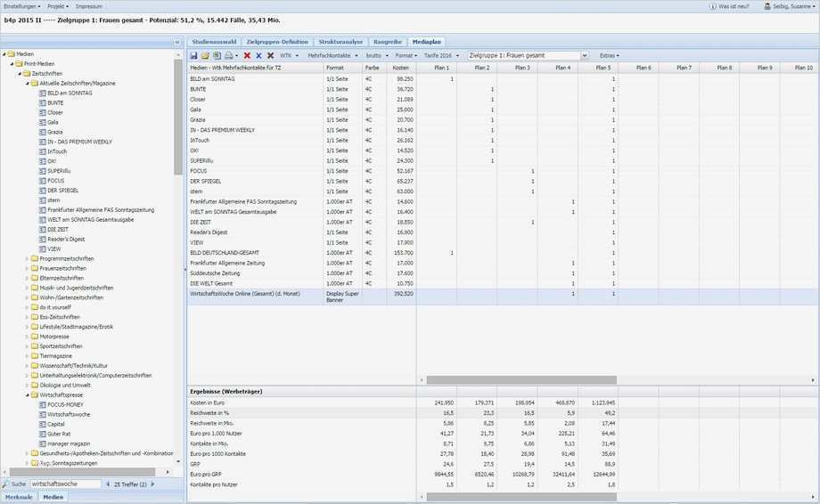The width and height of the screenshot is (820, 504).
Task: Switch to the Merkmale tab at bottom
Action: coord(19,497)
